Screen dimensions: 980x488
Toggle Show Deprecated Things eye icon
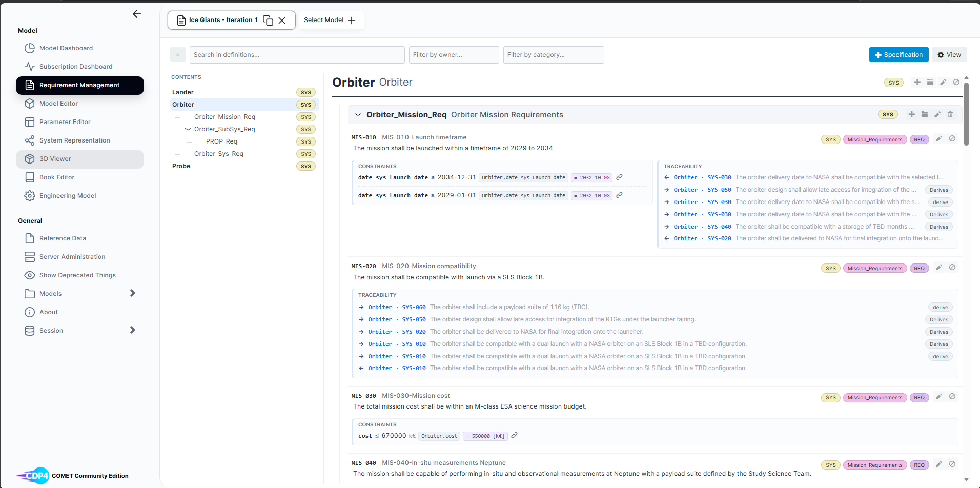coord(30,275)
